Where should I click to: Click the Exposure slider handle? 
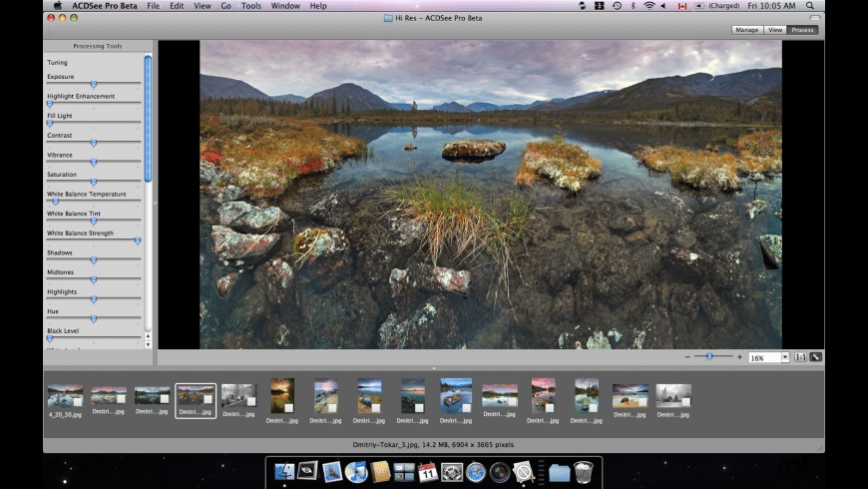tap(94, 85)
